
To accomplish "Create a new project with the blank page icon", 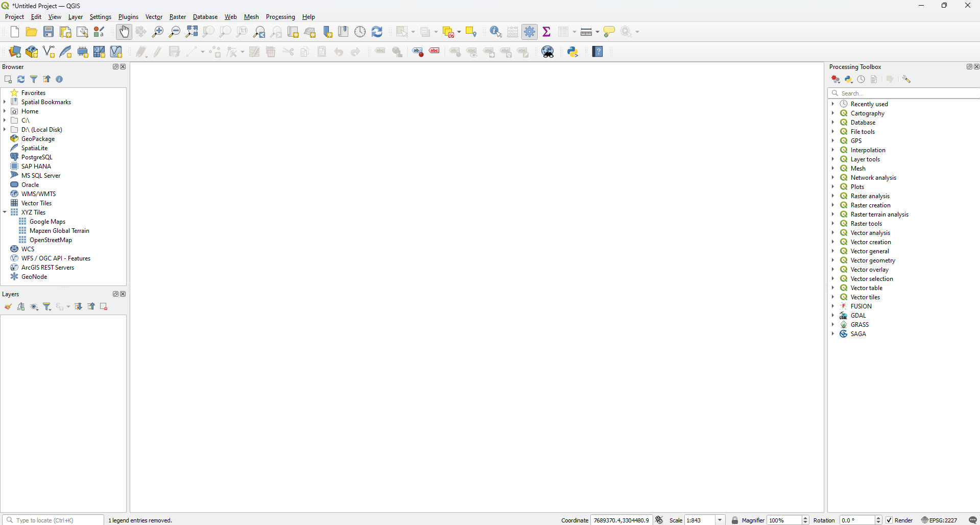I will pos(15,32).
